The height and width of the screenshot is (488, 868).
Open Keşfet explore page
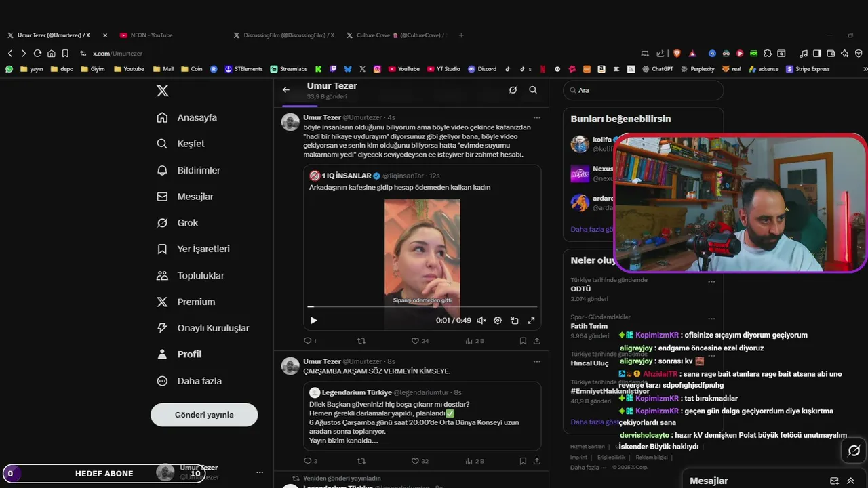[x=180, y=144]
